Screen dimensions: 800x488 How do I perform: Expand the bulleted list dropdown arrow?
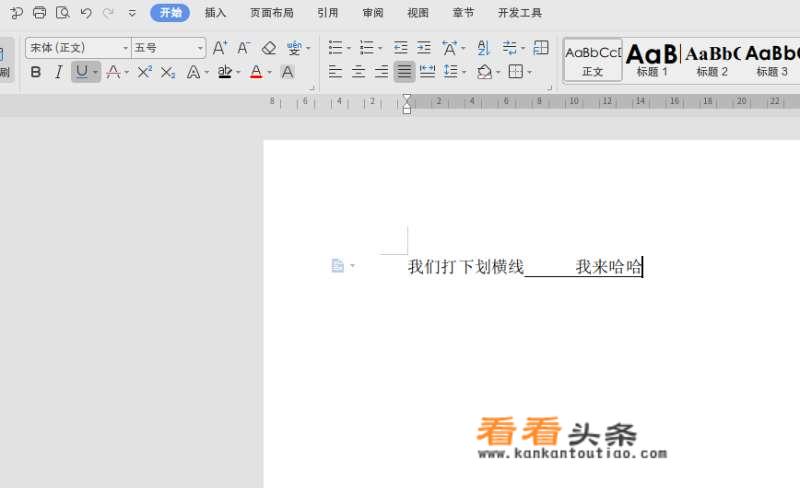(x=348, y=48)
